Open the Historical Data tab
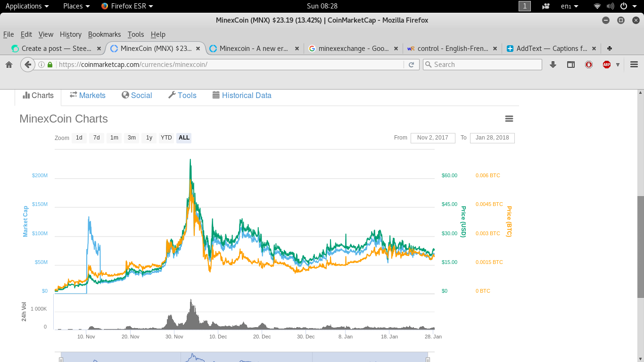 pos(242,95)
